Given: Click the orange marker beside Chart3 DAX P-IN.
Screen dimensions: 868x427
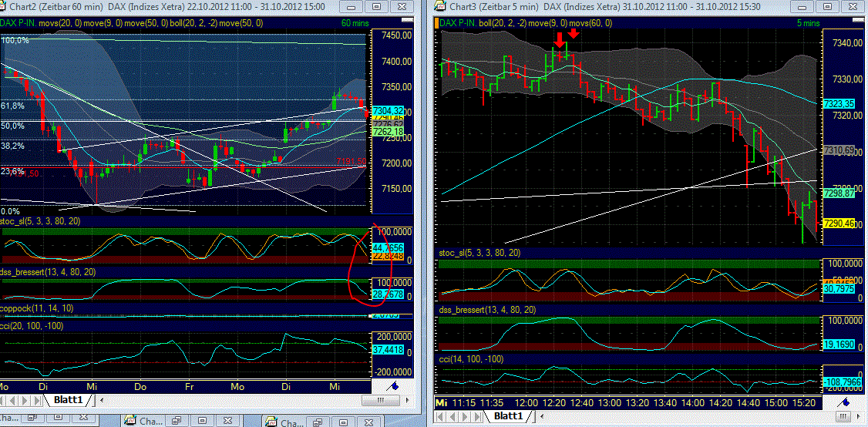Looking at the screenshot, I should pyautogui.click(x=437, y=23).
